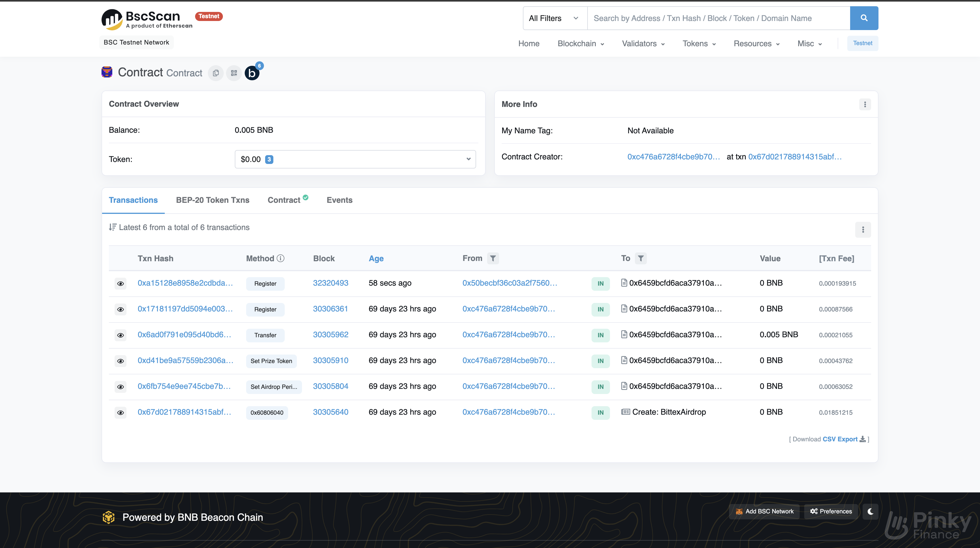
Task: Click the copy address icon next to Contract
Action: (216, 73)
